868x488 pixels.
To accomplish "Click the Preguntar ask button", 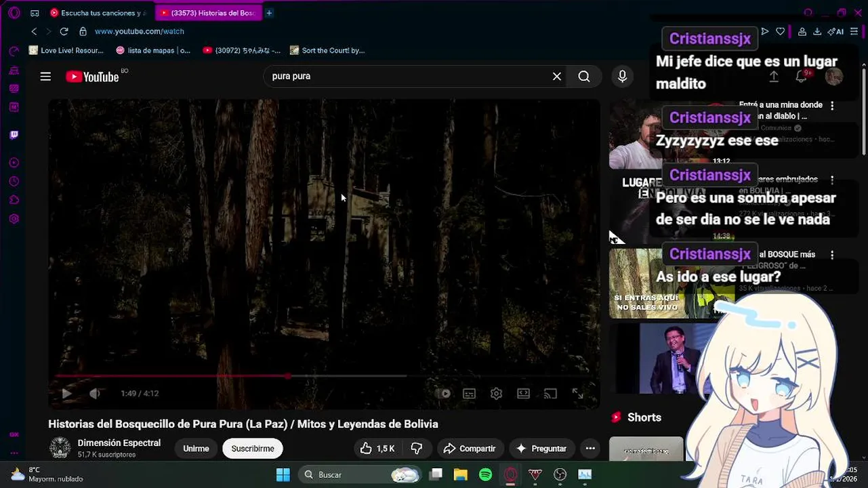I will coord(541,449).
